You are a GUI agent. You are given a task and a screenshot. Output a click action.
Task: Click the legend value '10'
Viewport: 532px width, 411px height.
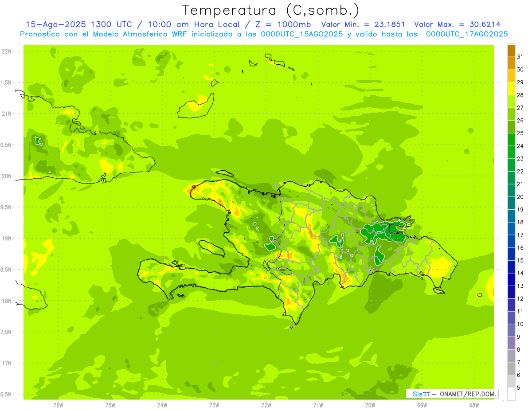[x=520, y=324]
